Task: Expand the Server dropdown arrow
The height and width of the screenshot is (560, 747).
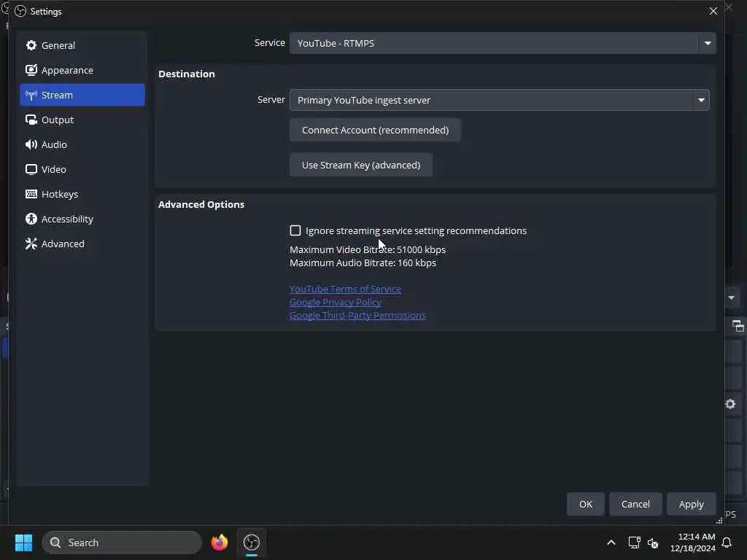Action: 701,100
